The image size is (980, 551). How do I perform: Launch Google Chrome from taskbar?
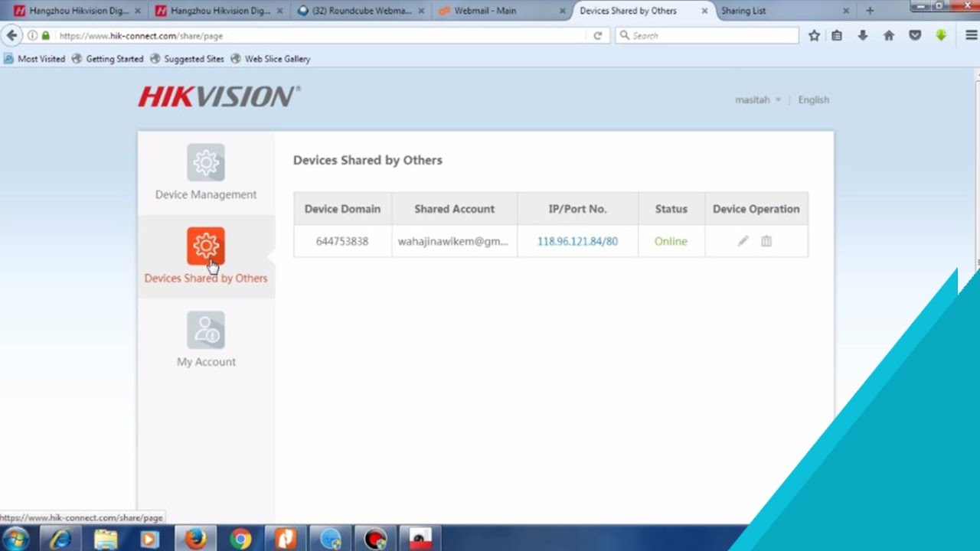(x=240, y=539)
